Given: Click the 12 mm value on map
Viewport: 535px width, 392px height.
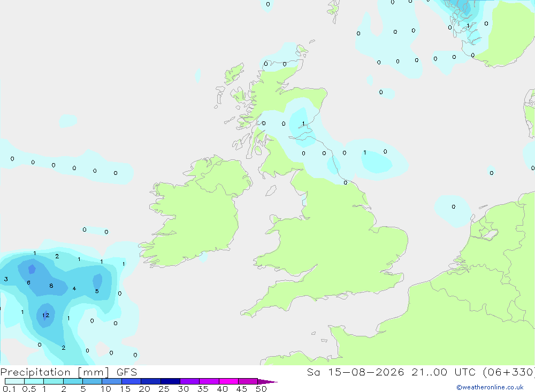Looking at the screenshot, I should pos(45,315).
